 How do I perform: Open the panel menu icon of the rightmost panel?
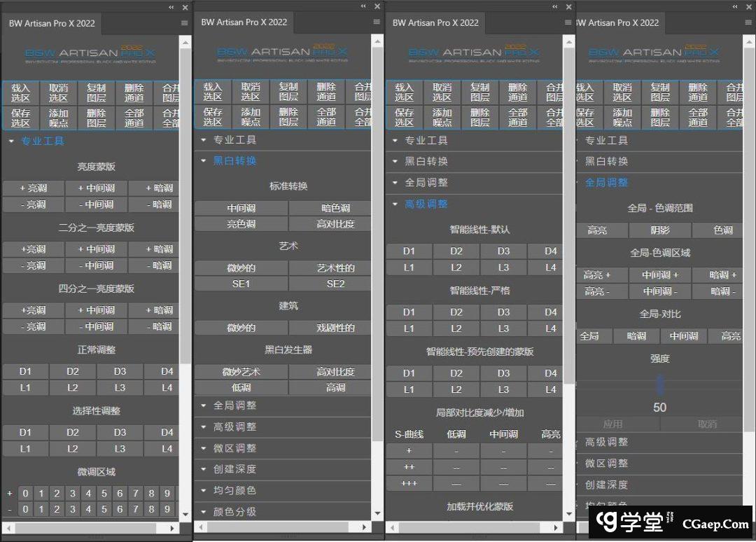pos(748,23)
